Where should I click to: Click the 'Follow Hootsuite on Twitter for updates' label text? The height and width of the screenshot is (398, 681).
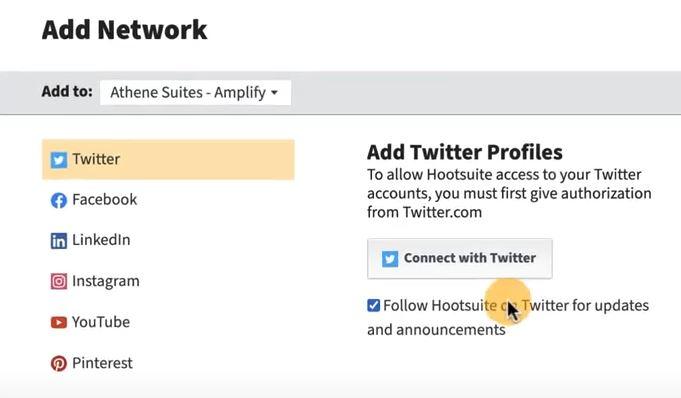point(516,305)
